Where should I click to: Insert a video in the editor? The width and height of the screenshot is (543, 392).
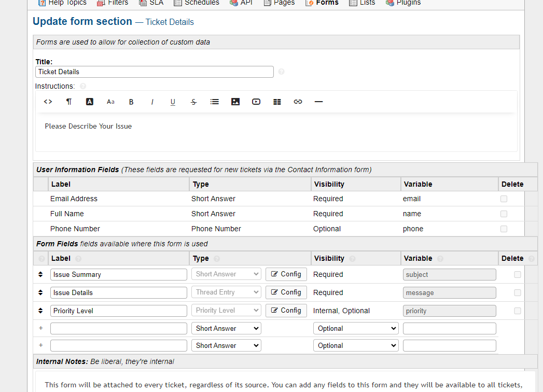[256, 102]
